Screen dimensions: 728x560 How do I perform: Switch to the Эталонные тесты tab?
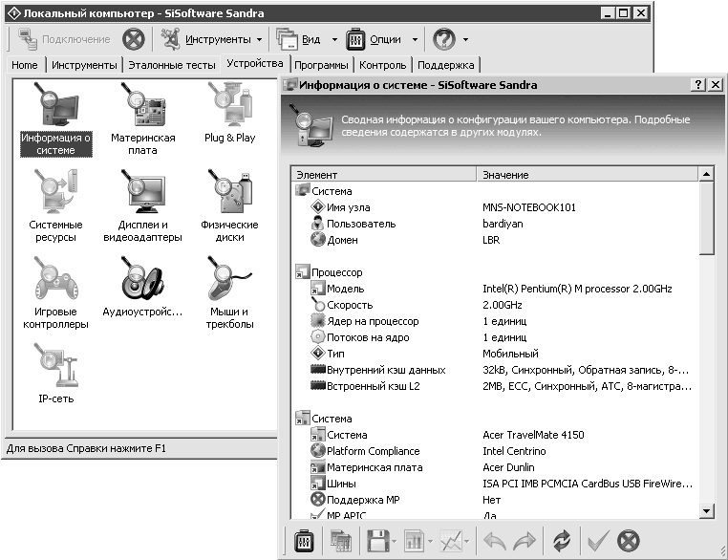[172, 65]
